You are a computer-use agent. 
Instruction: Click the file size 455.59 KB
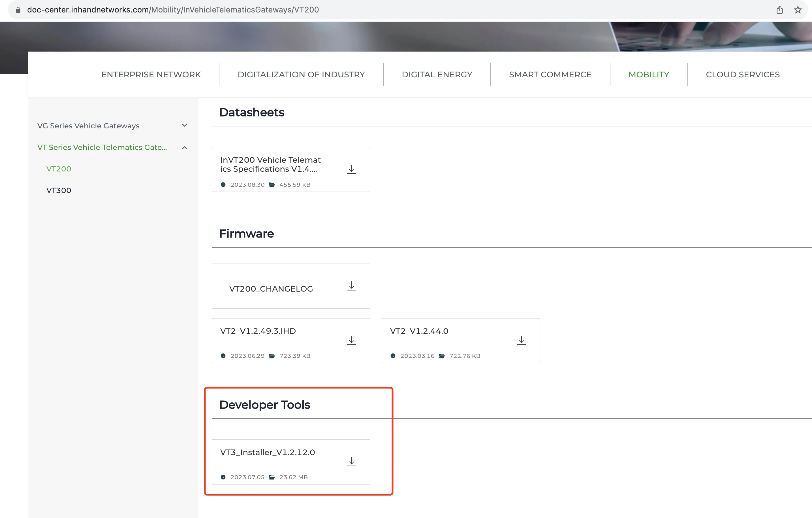pyautogui.click(x=295, y=184)
